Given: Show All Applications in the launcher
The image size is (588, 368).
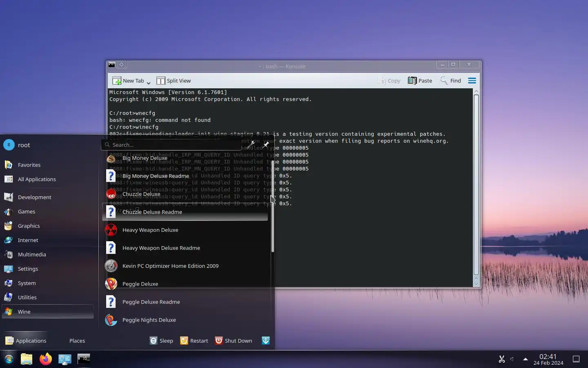Looking at the screenshot, I should click(48, 179).
